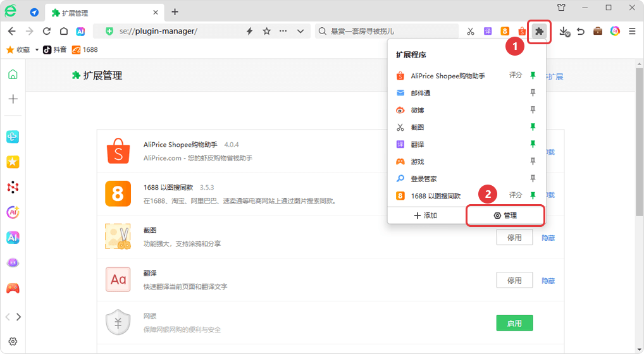Open the sidebar settings gear icon

pos(13,341)
